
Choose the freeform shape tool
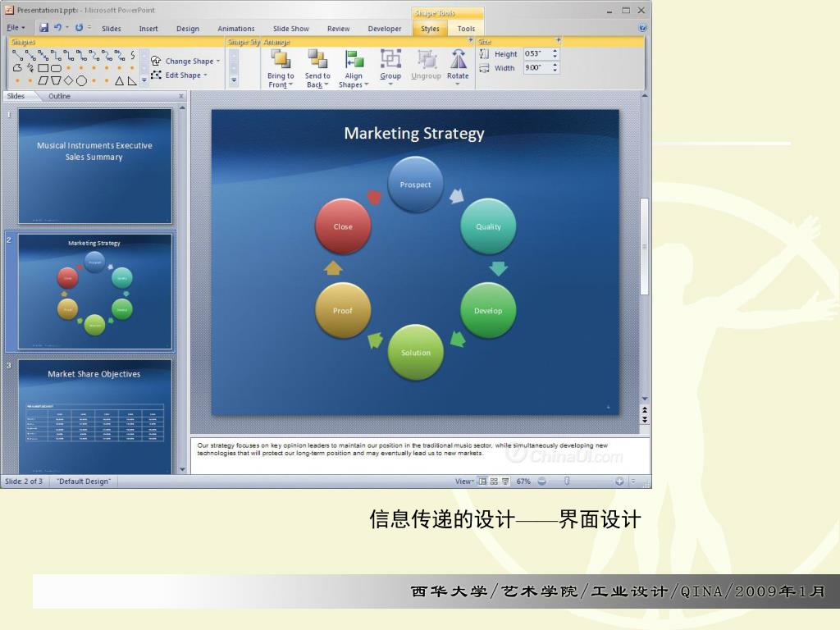click(x=18, y=68)
